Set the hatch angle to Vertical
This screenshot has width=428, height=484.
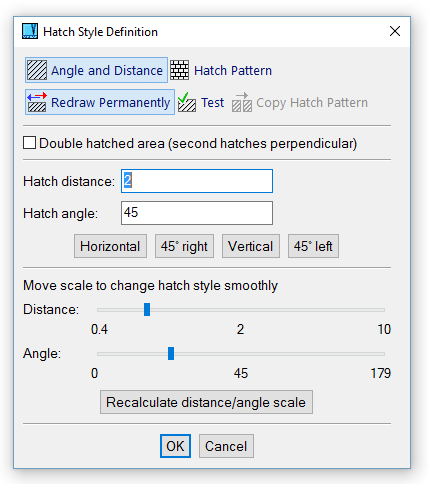[251, 246]
